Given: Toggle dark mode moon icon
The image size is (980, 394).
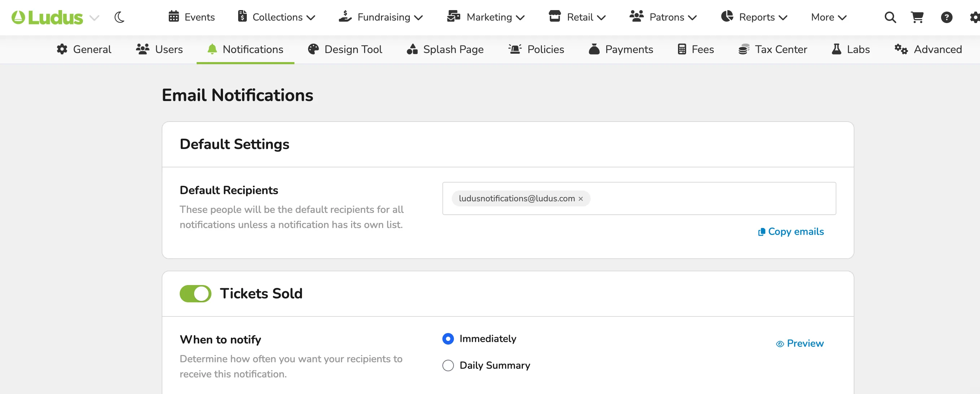Looking at the screenshot, I should point(119,17).
